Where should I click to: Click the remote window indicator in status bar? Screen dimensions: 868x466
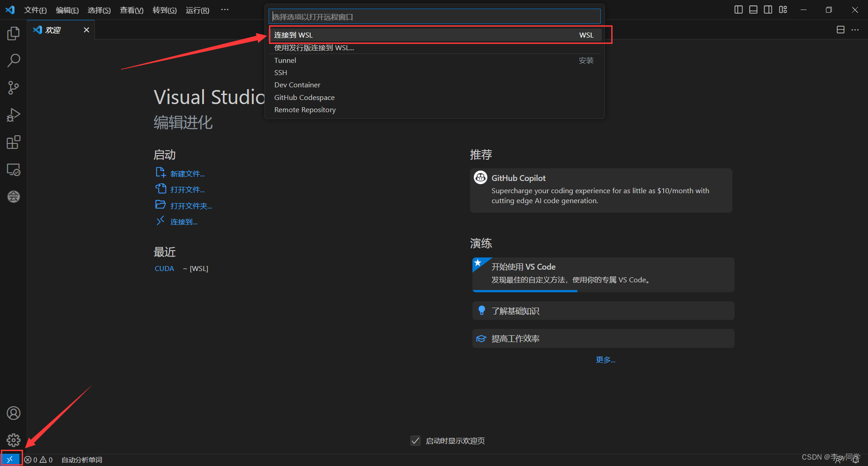(x=11, y=459)
